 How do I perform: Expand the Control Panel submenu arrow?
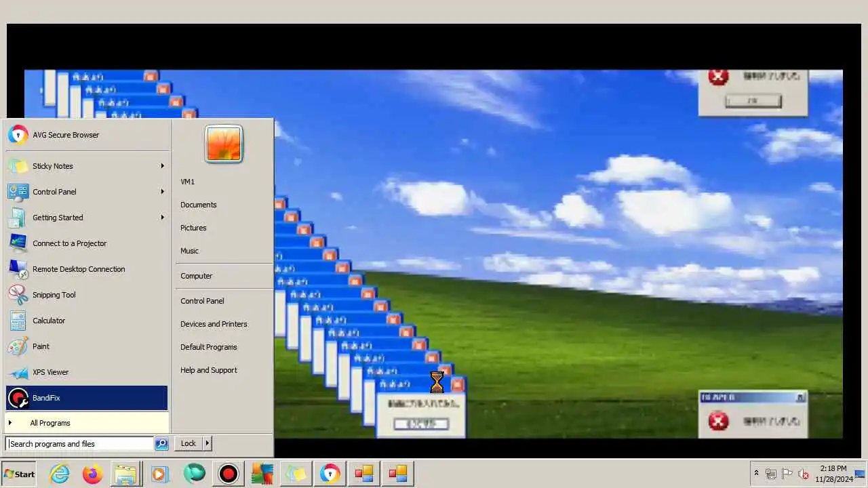tap(162, 192)
